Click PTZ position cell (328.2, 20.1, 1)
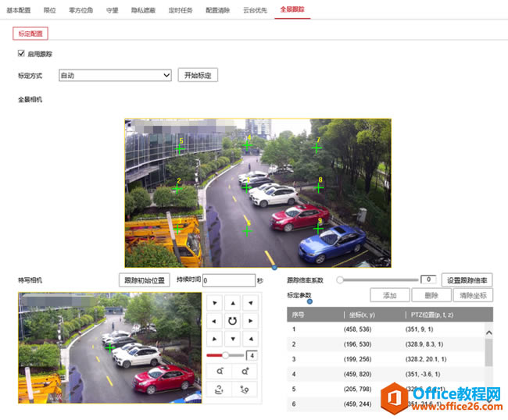 click(x=426, y=359)
